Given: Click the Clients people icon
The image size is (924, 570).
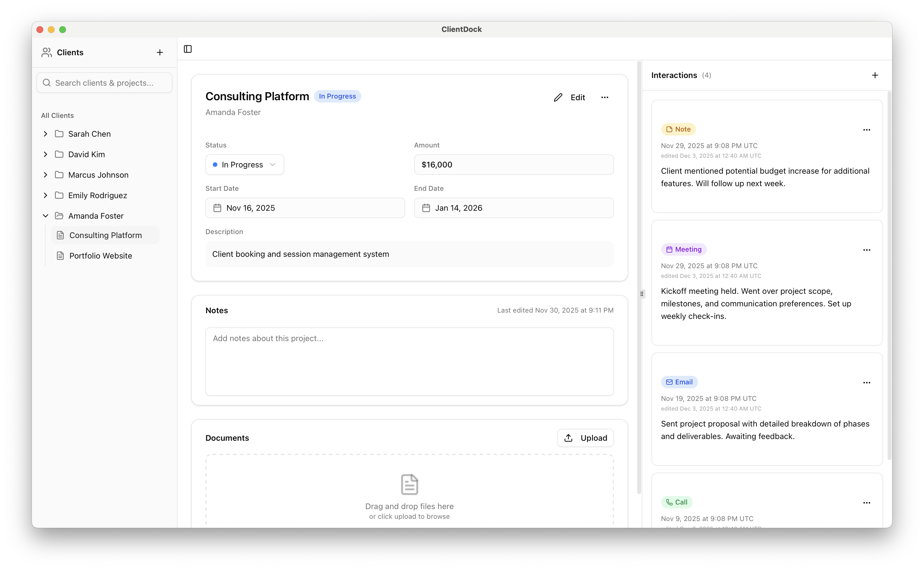Looking at the screenshot, I should click(x=46, y=52).
